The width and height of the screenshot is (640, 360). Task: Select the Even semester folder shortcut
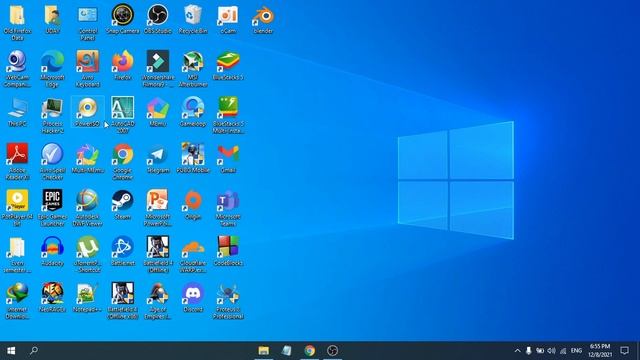pyautogui.click(x=17, y=255)
